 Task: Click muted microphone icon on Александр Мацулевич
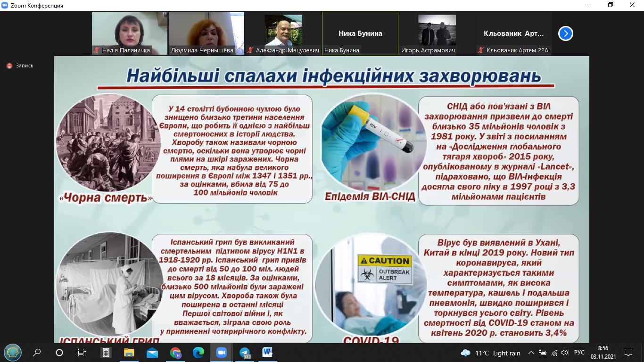[x=250, y=50]
